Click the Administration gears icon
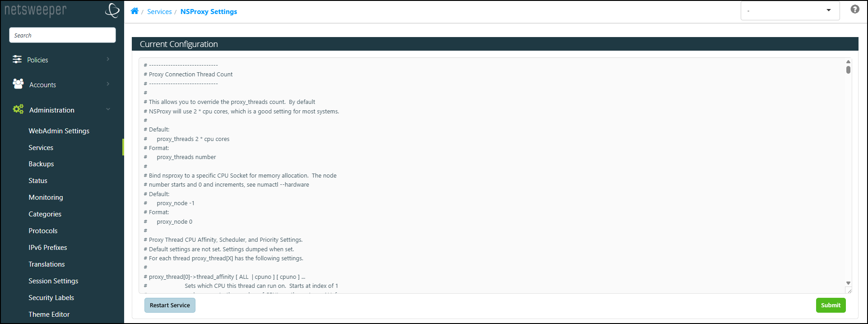The height and width of the screenshot is (324, 868). coord(18,109)
